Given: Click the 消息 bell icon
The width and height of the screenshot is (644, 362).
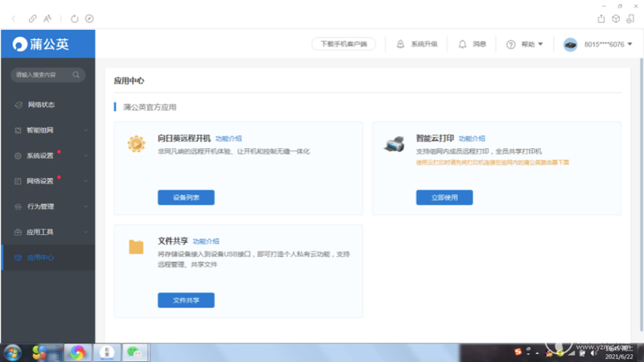Looking at the screenshot, I should click(462, 44).
